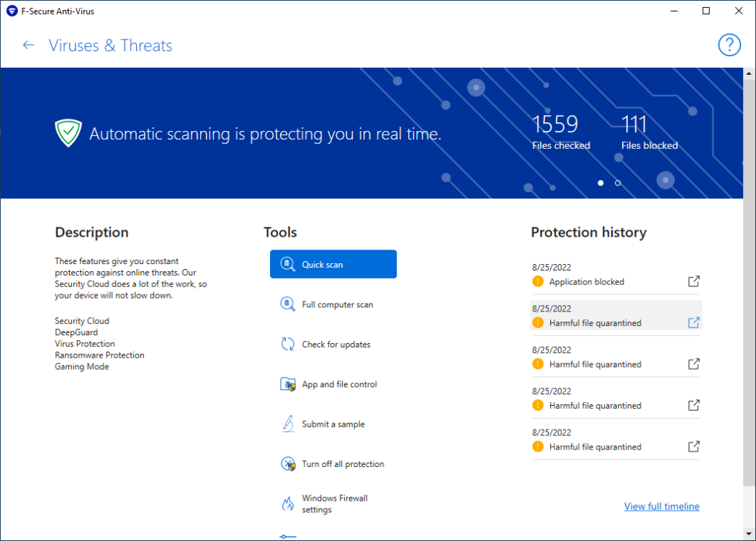This screenshot has width=756, height=541.
Task: Click the View full timeline link
Action: point(662,506)
